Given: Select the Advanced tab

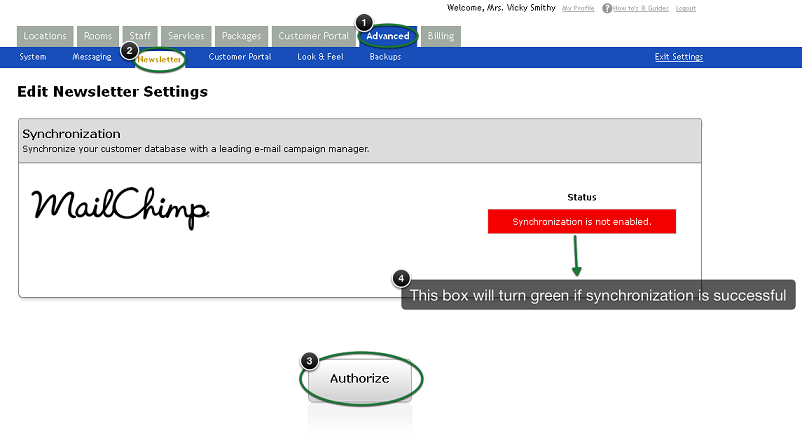Looking at the screenshot, I should 388,36.
